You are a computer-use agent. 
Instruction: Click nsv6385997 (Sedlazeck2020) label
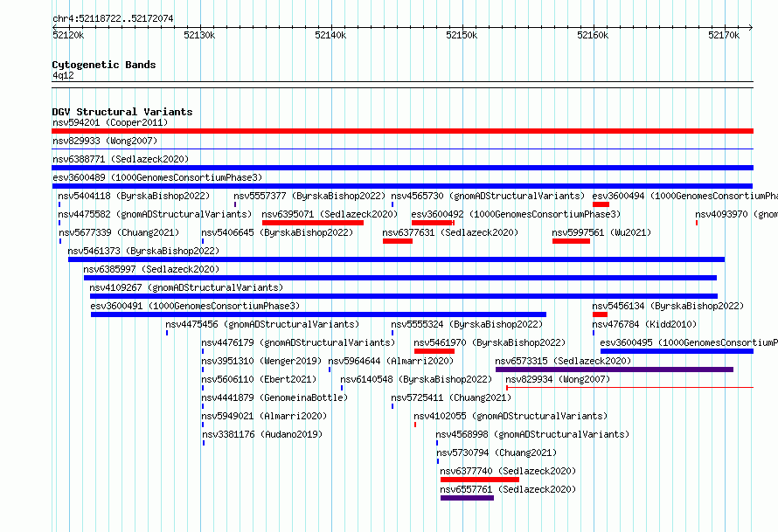click(x=151, y=269)
